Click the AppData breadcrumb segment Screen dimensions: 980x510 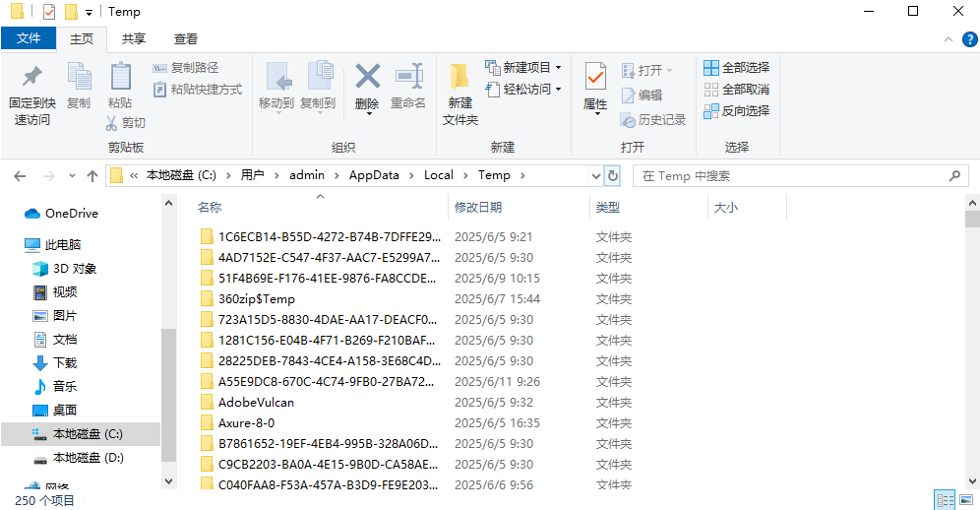point(374,175)
